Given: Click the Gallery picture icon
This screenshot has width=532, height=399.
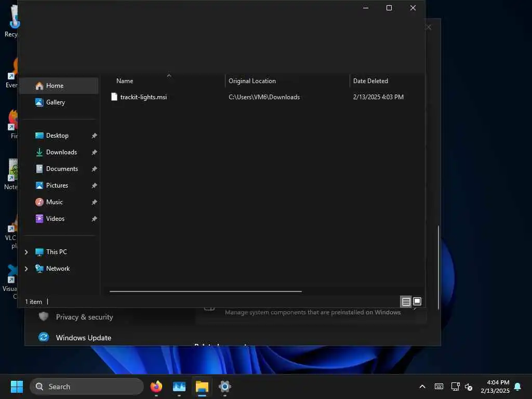Looking at the screenshot, I should pyautogui.click(x=39, y=102).
